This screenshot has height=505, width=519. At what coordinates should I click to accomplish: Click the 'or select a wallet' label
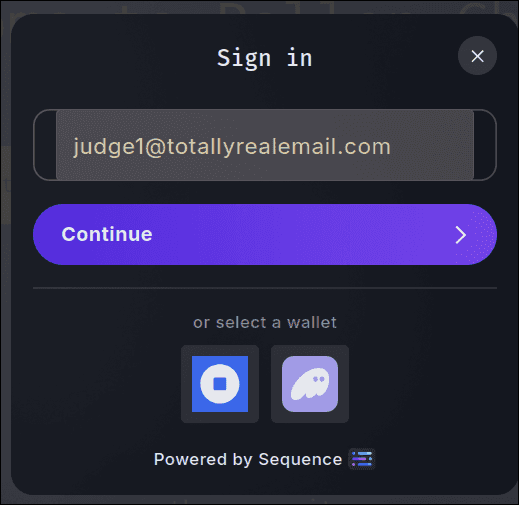point(265,323)
